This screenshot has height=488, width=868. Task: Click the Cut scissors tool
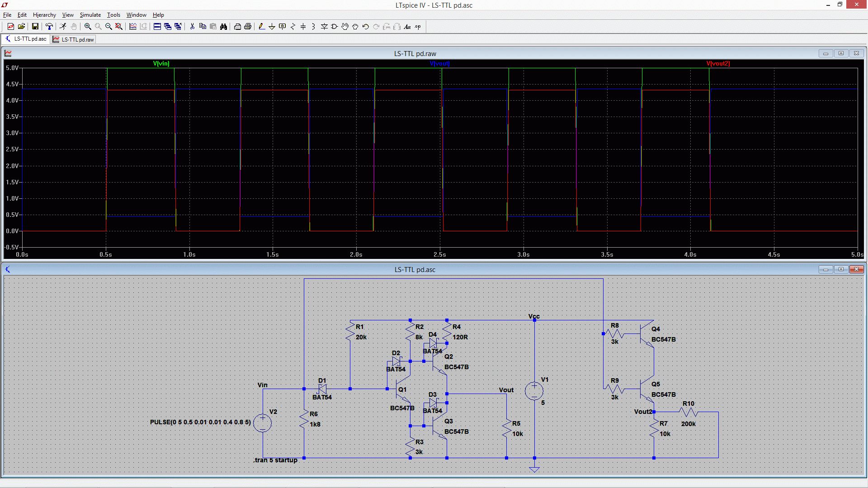[192, 27]
